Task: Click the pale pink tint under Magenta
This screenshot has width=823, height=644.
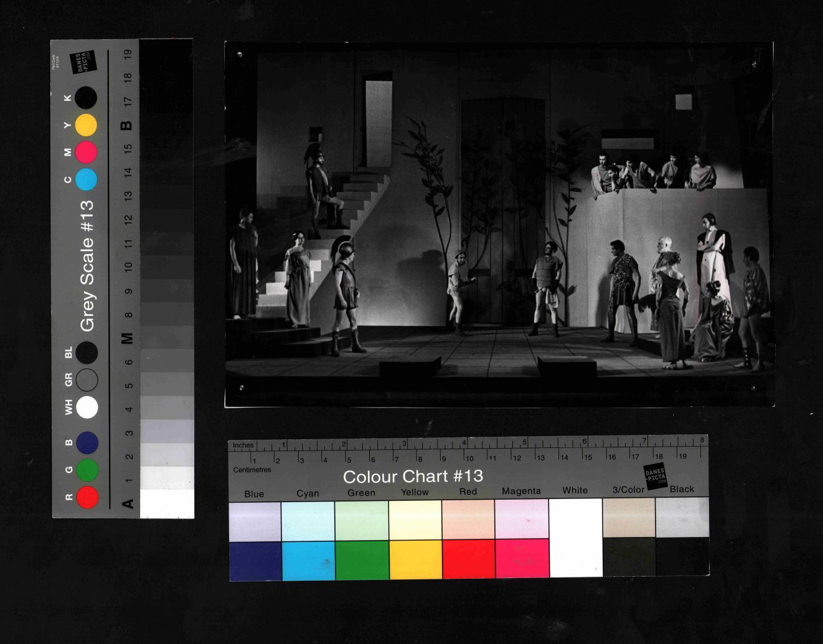Action: point(522,519)
